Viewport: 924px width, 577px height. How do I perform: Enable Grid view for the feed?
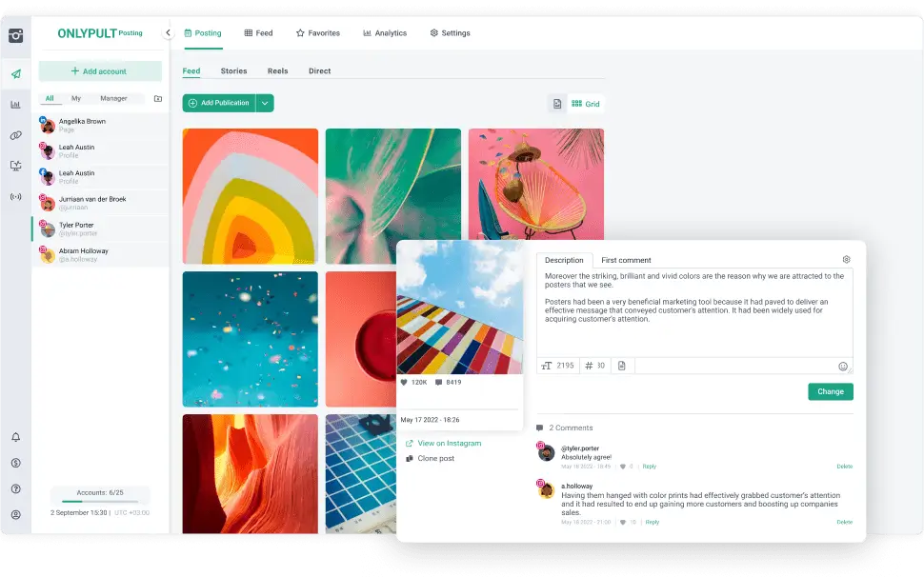point(584,103)
